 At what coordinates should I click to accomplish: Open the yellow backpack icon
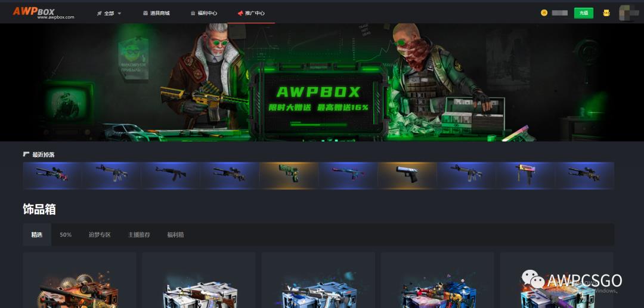click(x=606, y=13)
